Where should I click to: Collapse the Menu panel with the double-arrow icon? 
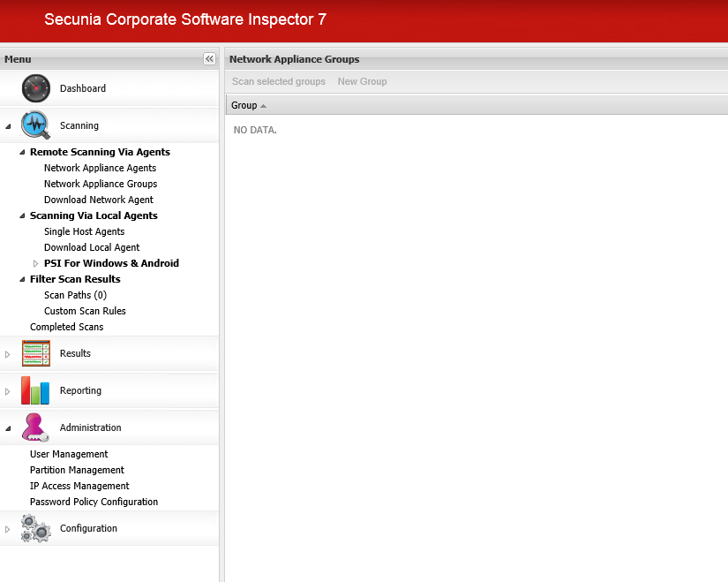click(209, 58)
